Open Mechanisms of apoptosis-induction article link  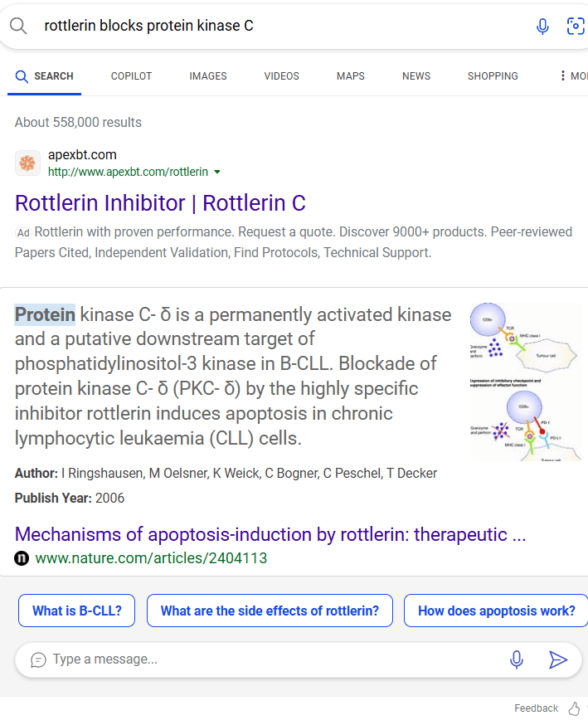[270, 534]
